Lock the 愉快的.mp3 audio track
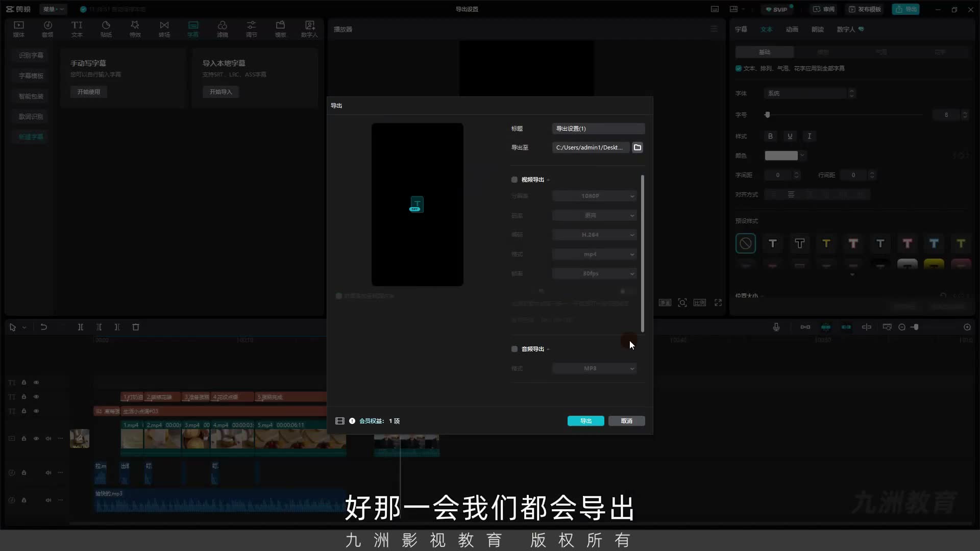The image size is (980, 551). pos(23,500)
